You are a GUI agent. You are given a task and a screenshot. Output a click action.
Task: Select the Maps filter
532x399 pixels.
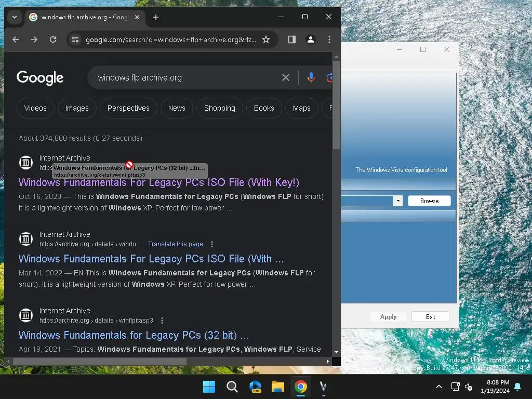[x=302, y=108]
